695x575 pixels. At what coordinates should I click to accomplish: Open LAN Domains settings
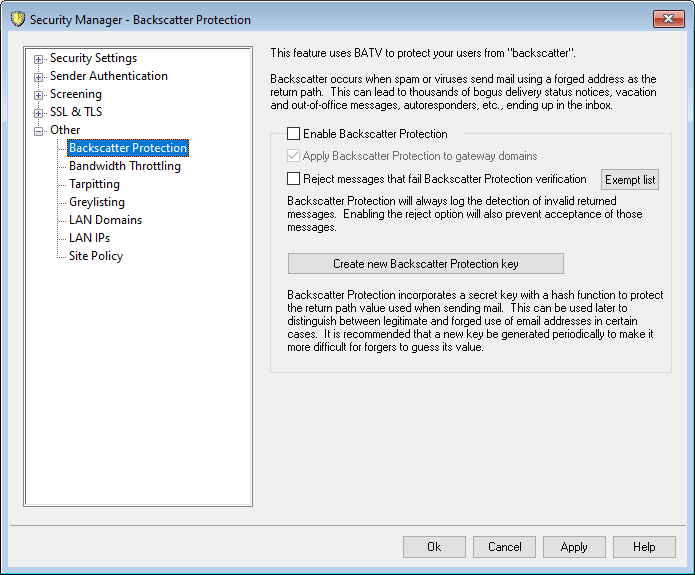(x=105, y=220)
